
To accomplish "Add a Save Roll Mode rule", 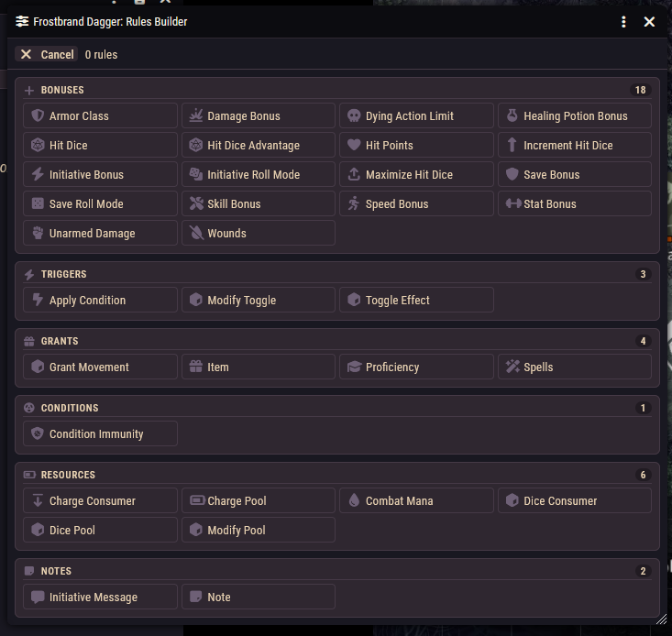I will pos(100,203).
